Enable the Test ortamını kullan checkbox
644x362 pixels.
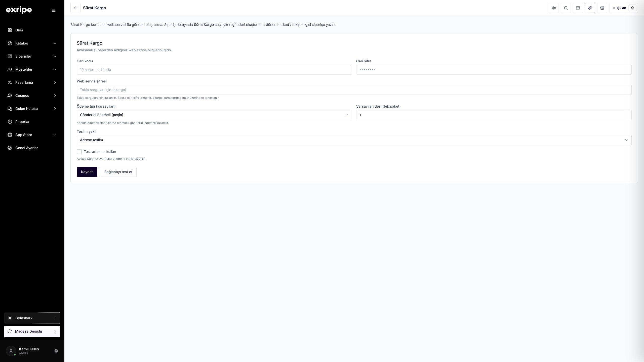[79, 152]
